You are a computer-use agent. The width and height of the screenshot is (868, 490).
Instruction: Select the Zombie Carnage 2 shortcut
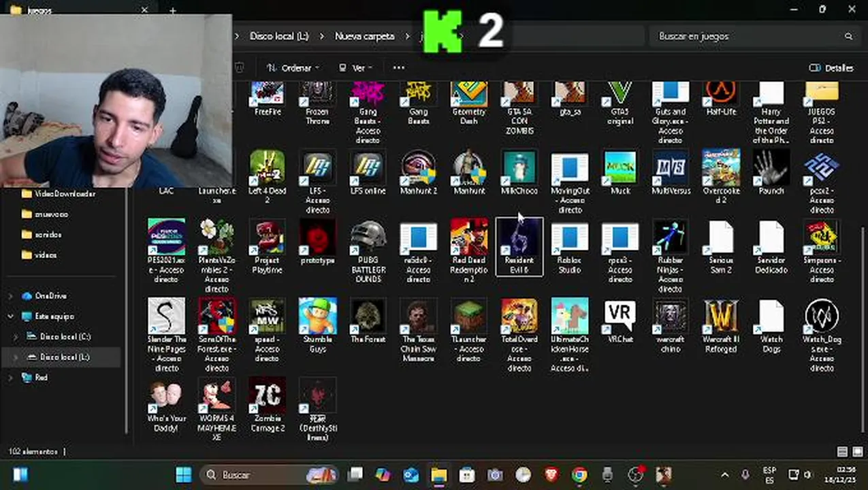pos(267,406)
